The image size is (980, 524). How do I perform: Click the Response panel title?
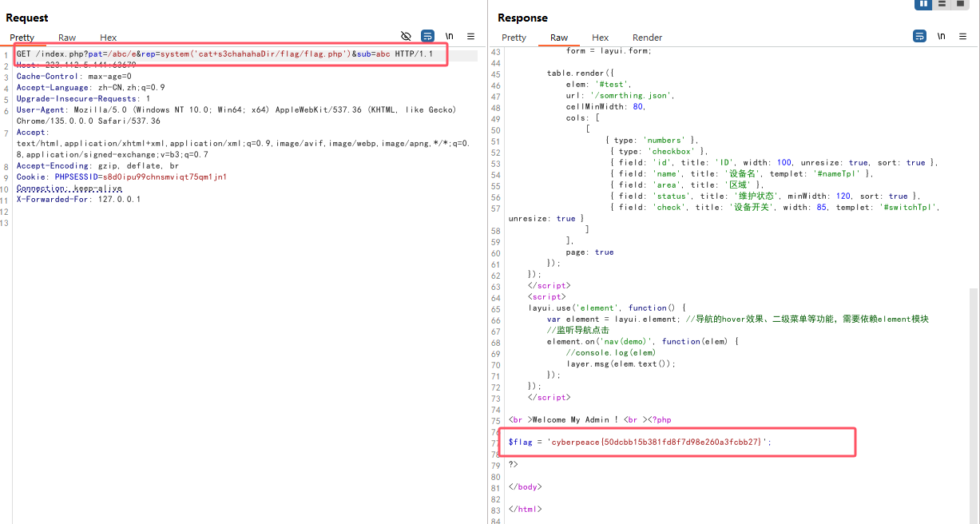tap(522, 18)
